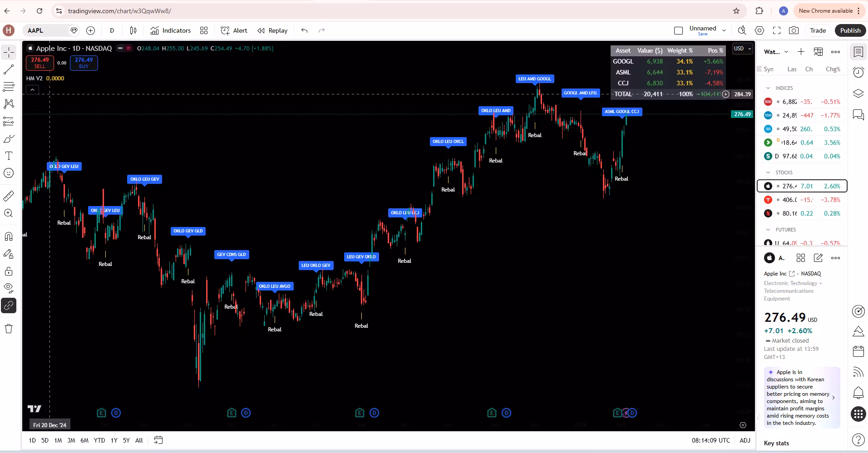Screen dimensions: 868x453
Task: Collapse the FUTURES watchlist section
Action: pyautogui.click(x=768, y=230)
